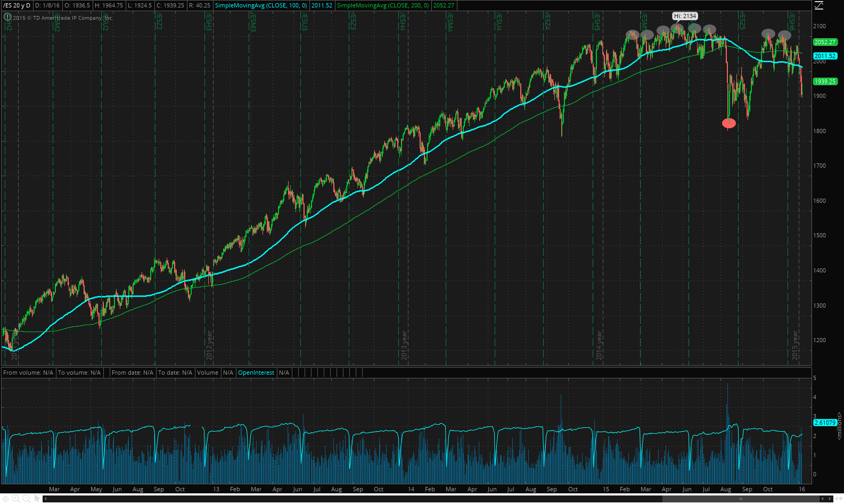Click the R: 40.25 range value
The width and height of the screenshot is (844, 504).
(x=200, y=5)
